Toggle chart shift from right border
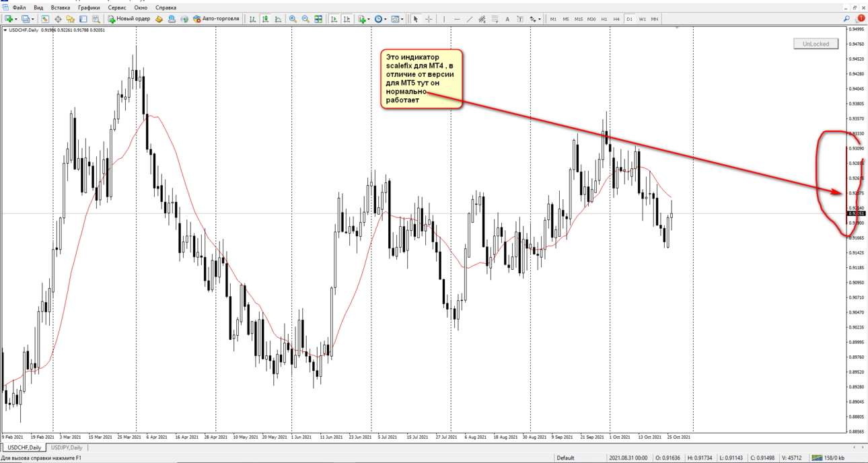868x463 pixels. [347, 19]
